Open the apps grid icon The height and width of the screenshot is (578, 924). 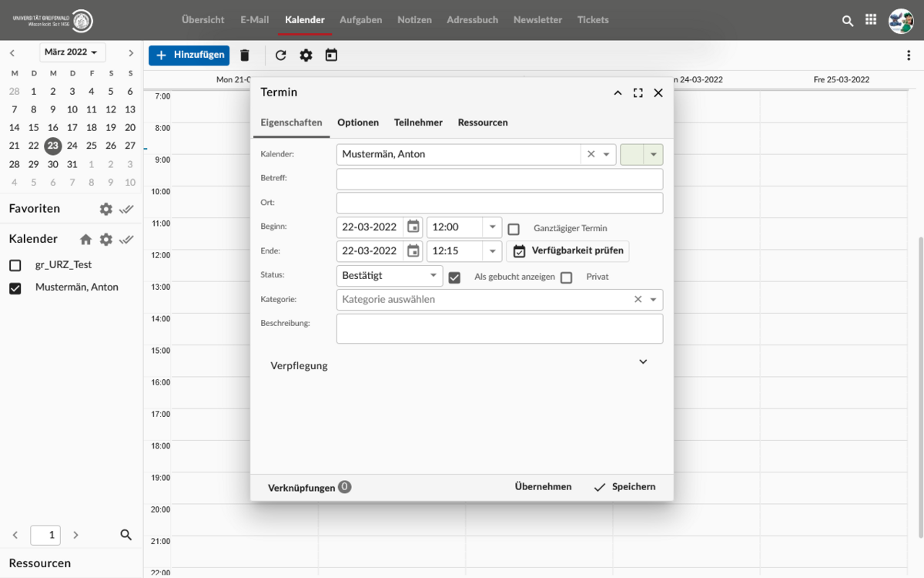(x=871, y=21)
